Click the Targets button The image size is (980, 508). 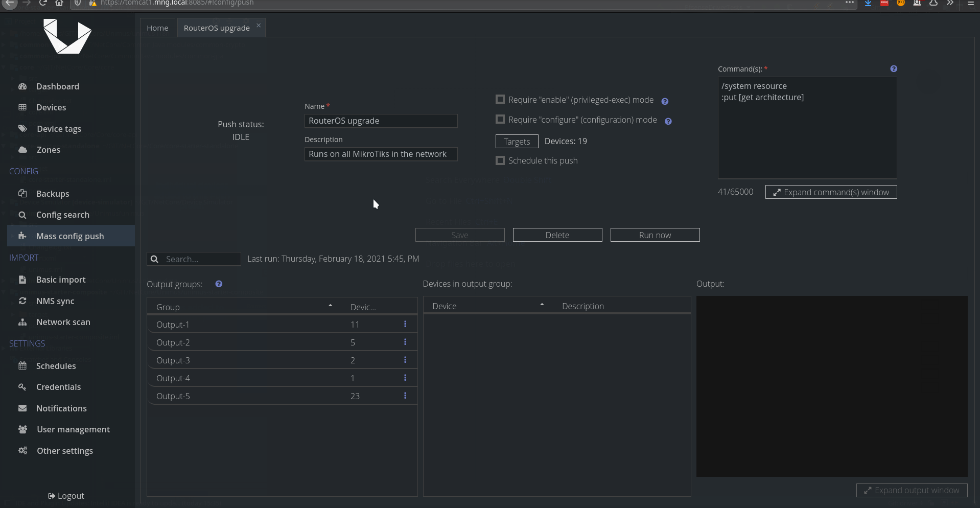pos(517,142)
